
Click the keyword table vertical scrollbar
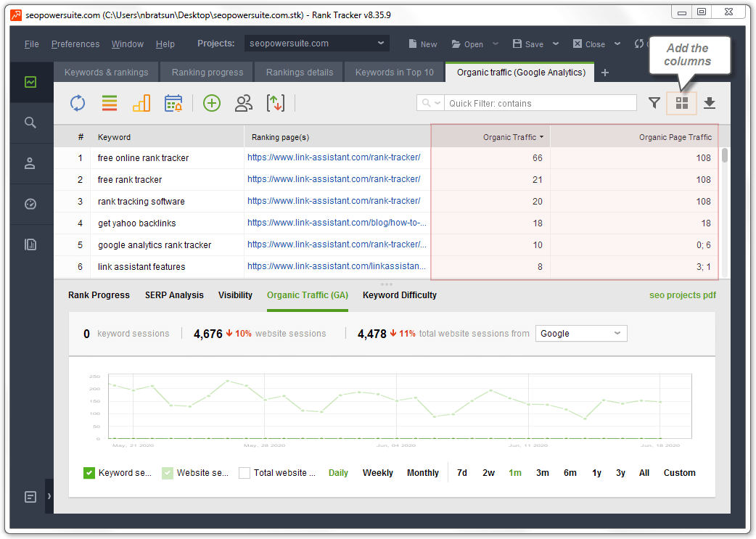pyautogui.click(x=724, y=156)
